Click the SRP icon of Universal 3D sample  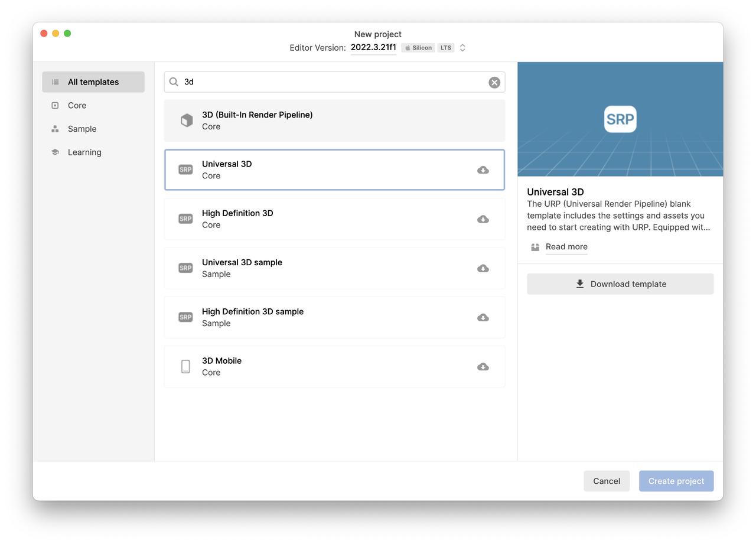(185, 268)
